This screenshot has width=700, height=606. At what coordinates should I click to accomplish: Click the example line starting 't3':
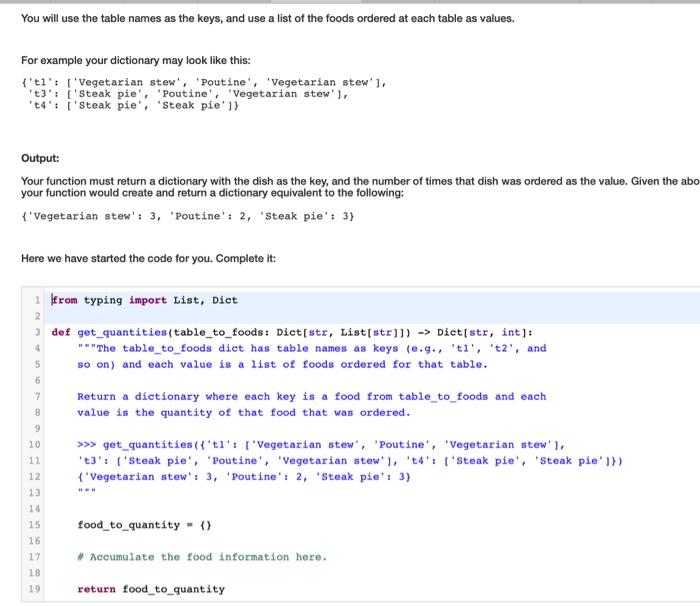pos(188,94)
